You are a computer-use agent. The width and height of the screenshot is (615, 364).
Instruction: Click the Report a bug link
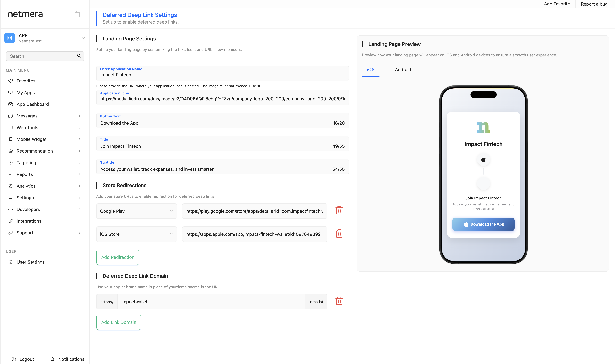pyautogui.click(x=594, y=4)
